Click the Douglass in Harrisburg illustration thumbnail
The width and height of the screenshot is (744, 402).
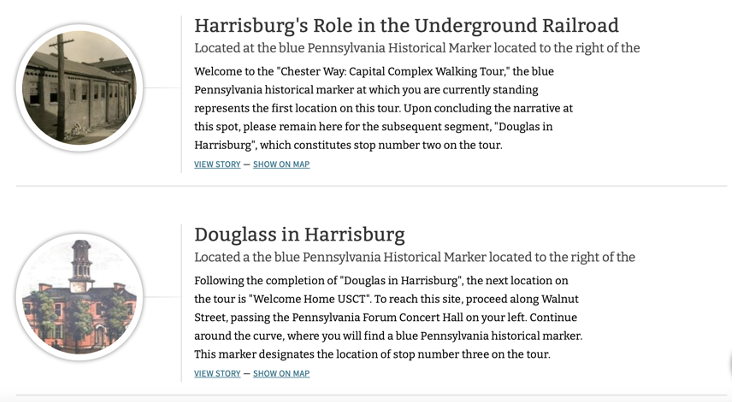point(79,297)
